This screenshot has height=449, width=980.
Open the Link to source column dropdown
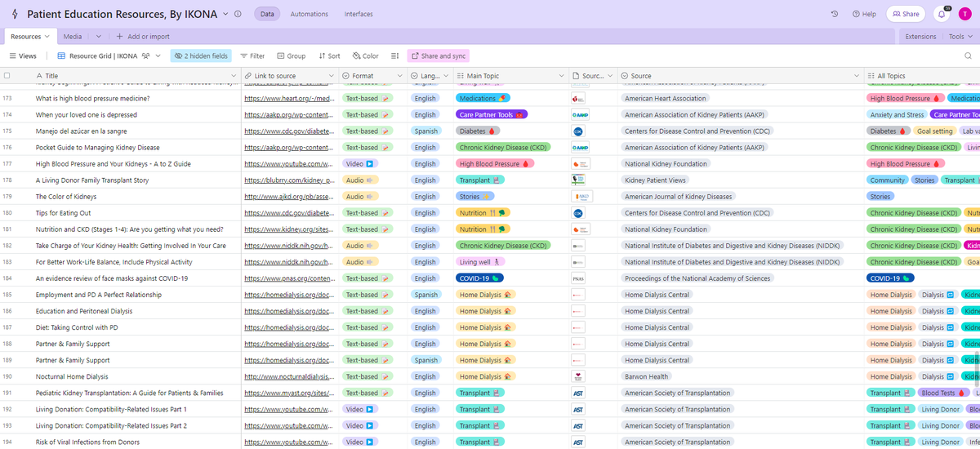tap(332, 76)
